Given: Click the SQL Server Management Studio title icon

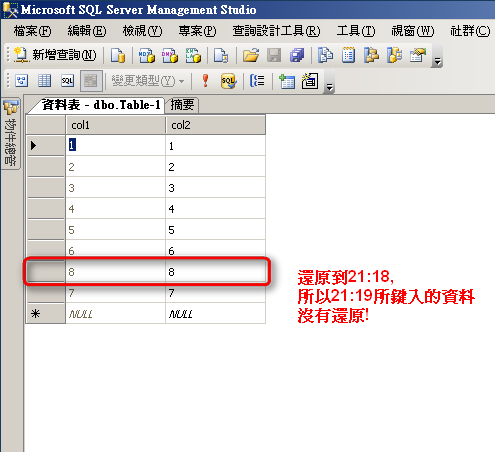Looking at the screenshot, I should tap(10, 10).
